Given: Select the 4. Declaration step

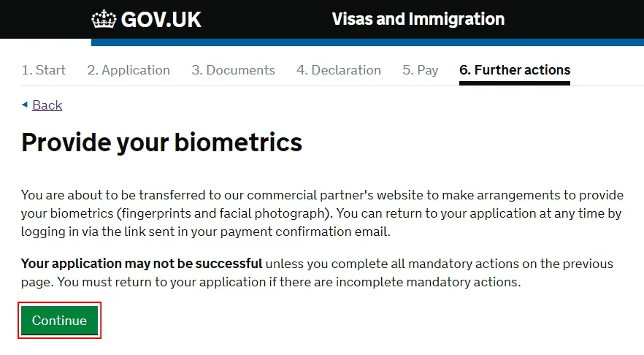Looking at the screenshot, I should [338, 70].
